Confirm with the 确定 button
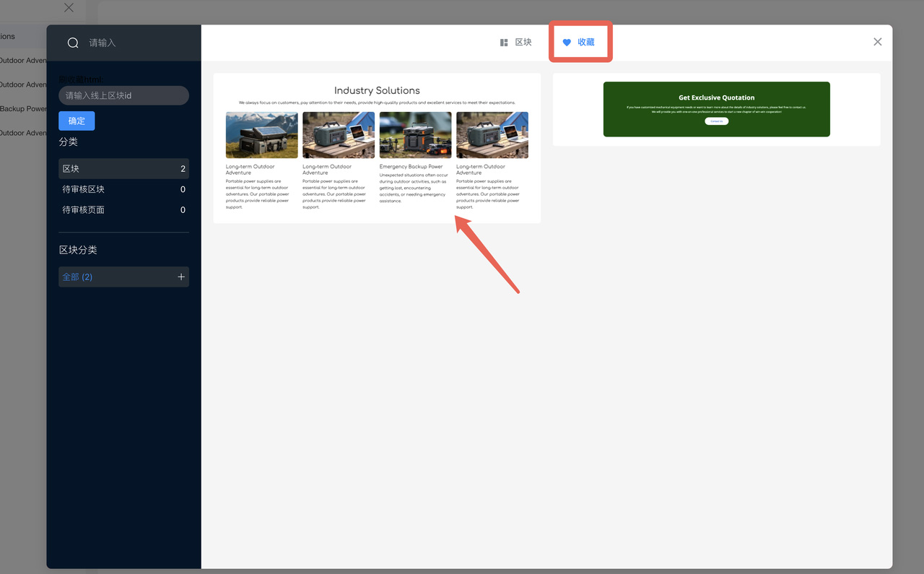 [77, 121]
